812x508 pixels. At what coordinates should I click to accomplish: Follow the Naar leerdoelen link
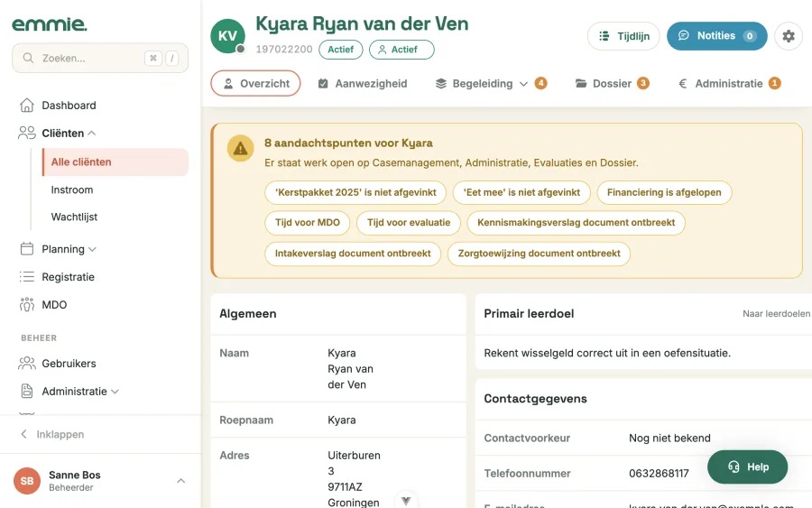(x=776, y=314)
